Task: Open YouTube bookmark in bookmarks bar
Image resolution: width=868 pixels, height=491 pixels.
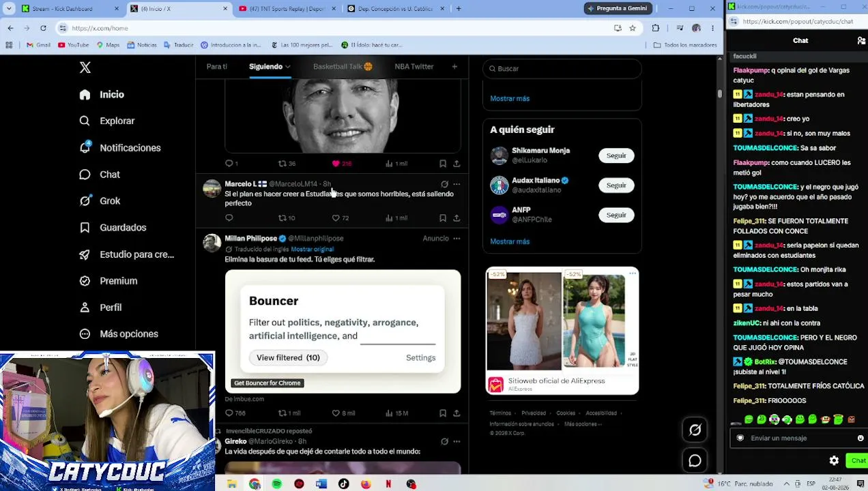Action: 73,45
